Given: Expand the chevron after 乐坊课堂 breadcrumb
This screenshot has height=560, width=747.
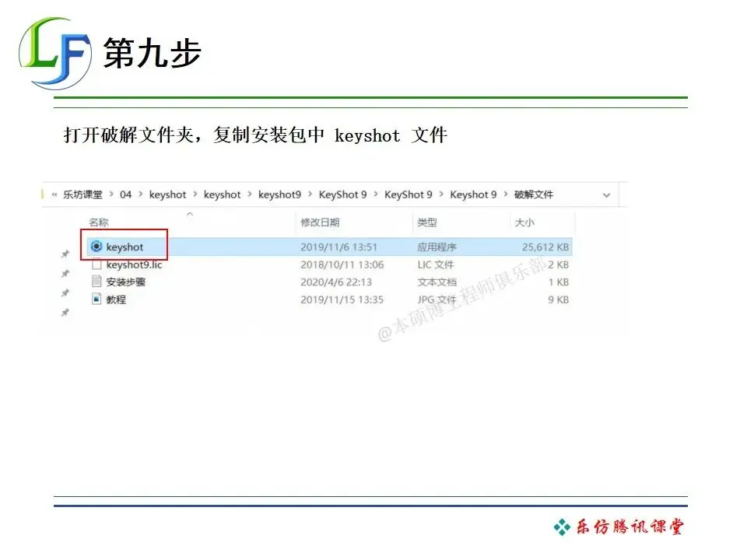Looking at the screenshot, I should (x=111, y=194).
